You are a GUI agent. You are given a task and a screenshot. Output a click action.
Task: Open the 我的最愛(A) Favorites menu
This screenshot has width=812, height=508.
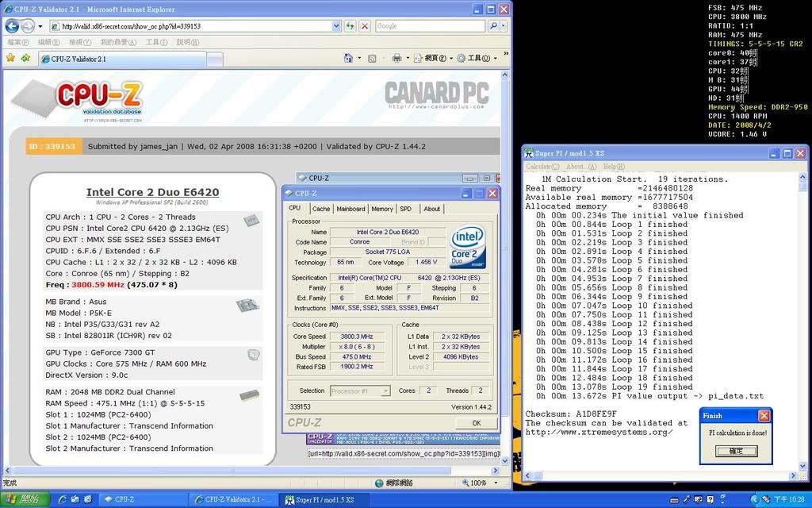tap(119, 42)
